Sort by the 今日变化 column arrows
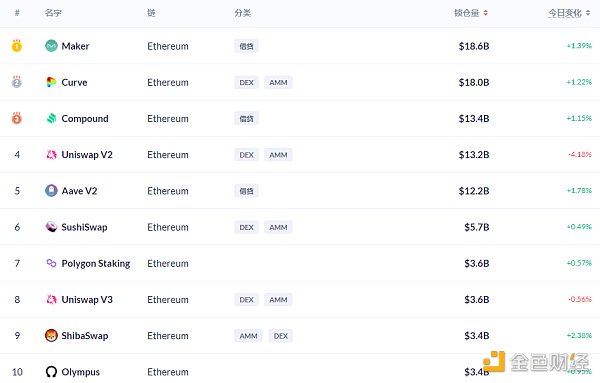 coord(588,13)
